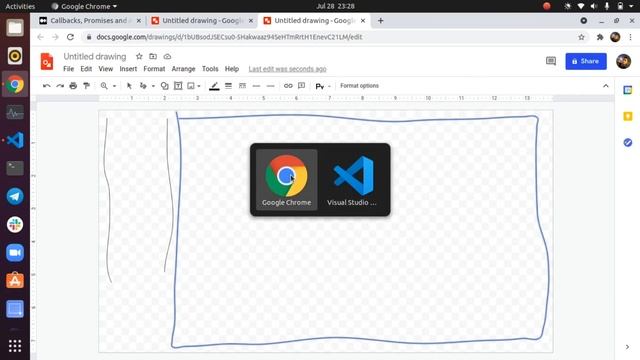Image resolution: width=640 pixels, height=360 pixels.
Task: Open the line weight options
Action: (x=228, y=86)
